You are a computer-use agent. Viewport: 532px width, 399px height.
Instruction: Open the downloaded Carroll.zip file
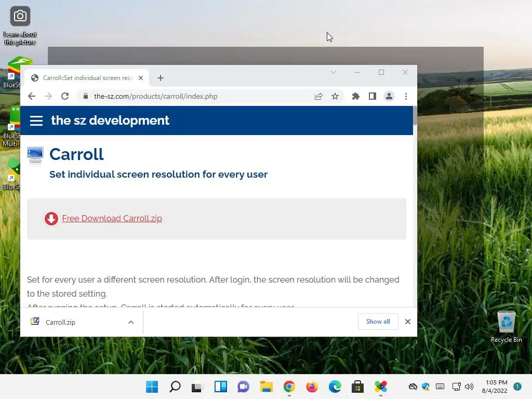click(60, 322)
